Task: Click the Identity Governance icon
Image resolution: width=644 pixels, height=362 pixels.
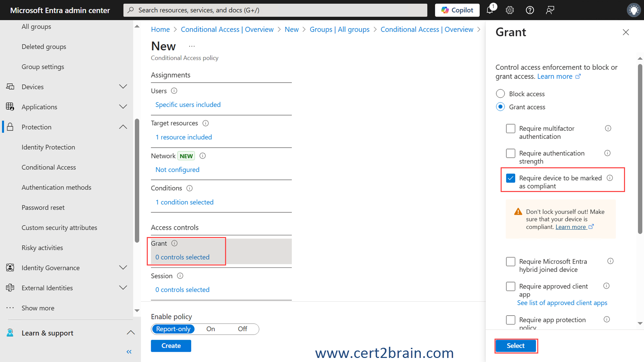Action: [x=10, y=268]
